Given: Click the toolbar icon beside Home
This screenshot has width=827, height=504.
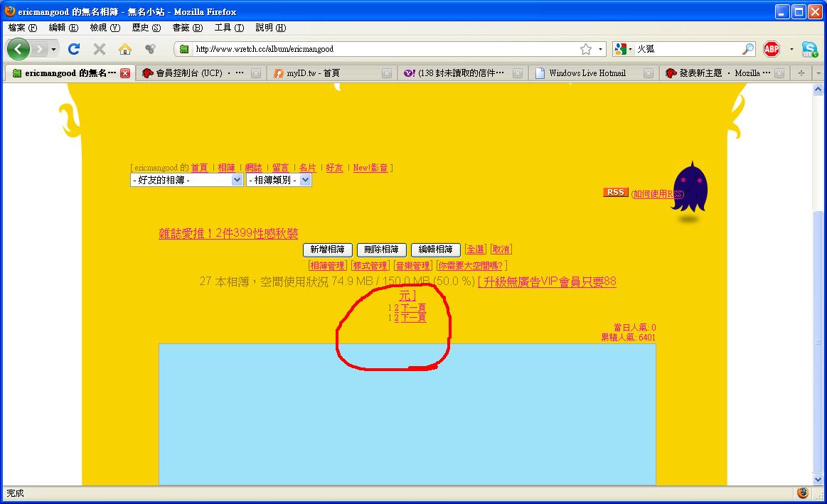Looking at the screenshot, I should click(x=151, y=49).
